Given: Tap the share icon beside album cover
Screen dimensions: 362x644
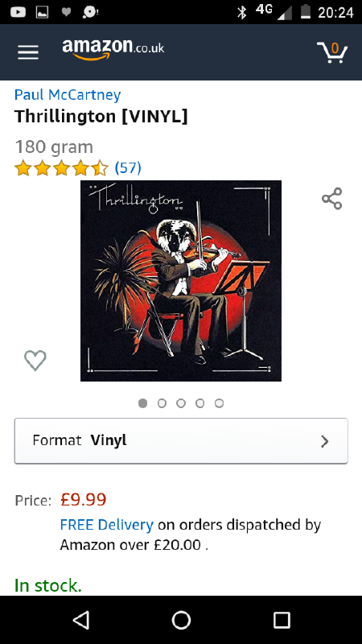Looking at the screenshot, I should (x=331, y=199).
